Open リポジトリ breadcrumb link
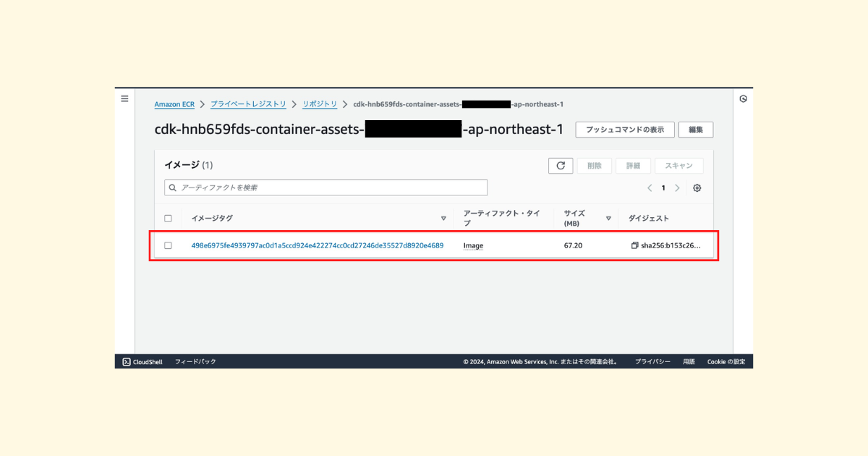The width and height of the screenshot is (868, 456). coord(320,104)
